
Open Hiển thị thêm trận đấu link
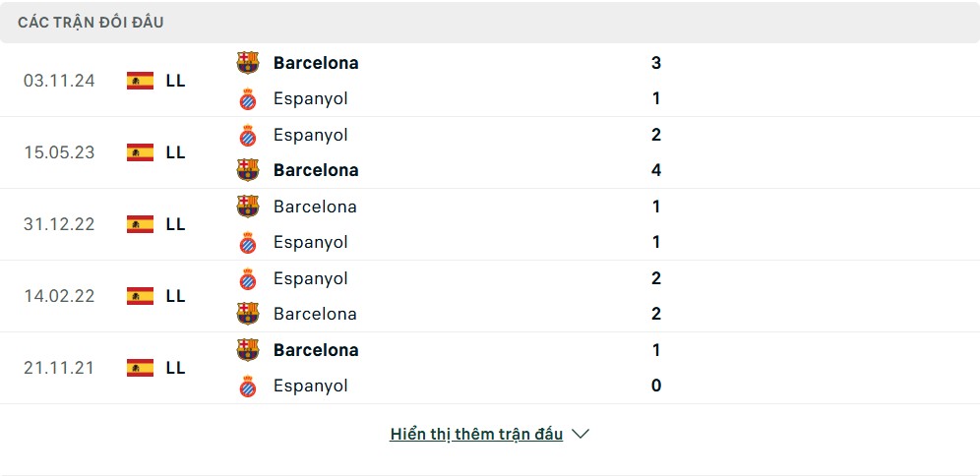476,434
